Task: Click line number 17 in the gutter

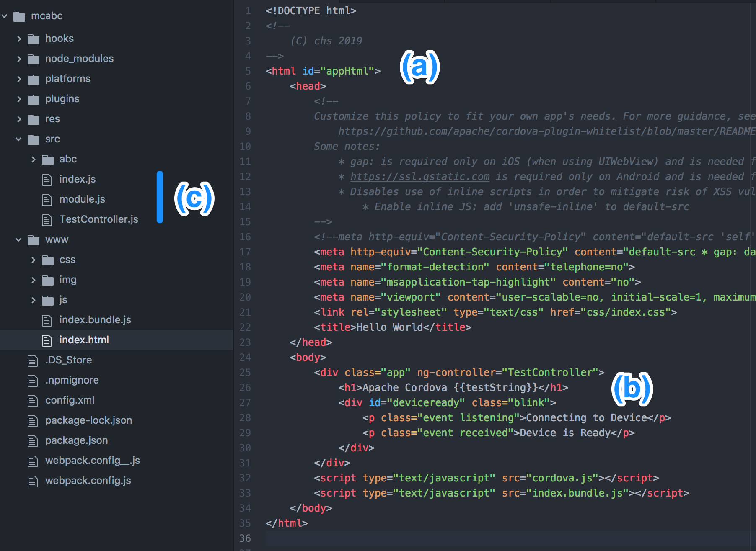Action: click(x=245, y=252)
